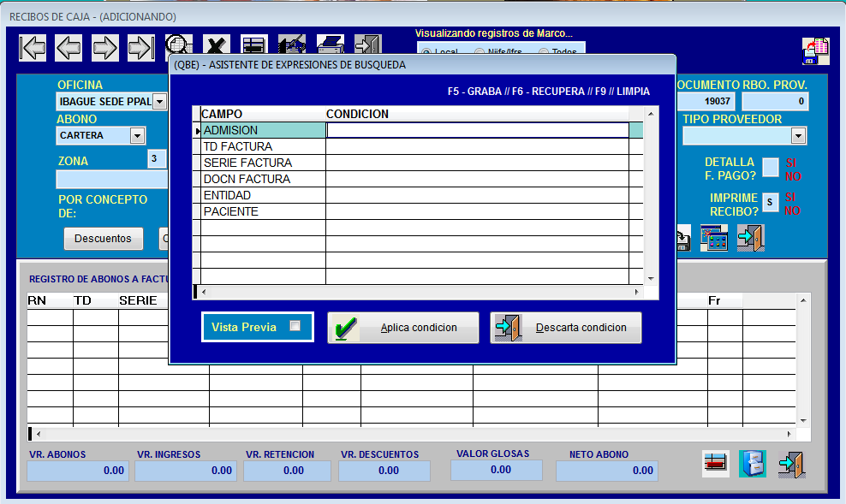Viewport: 846px width, 504px height.
Task: Expand the OFICINA dropdown arrow
Action: coord(160,101)
